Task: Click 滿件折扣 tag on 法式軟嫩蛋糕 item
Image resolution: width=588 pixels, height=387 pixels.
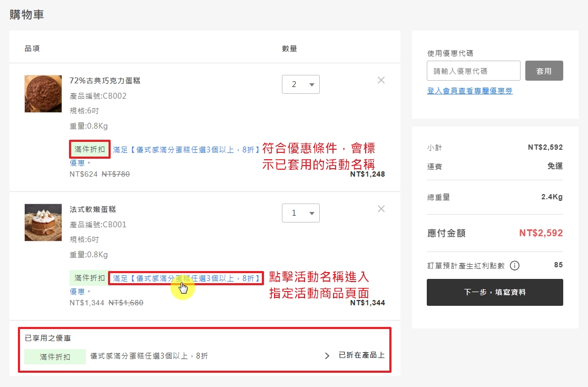Action: coord(89,278)
